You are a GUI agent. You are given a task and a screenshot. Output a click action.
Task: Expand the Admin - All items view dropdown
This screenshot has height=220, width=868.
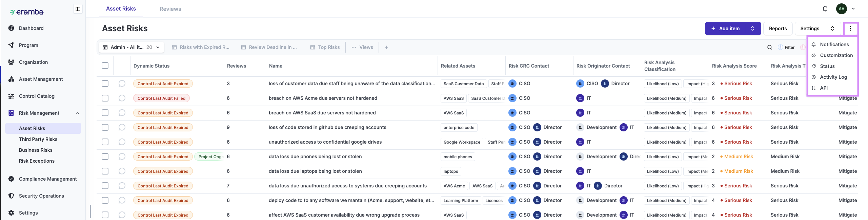(158, 48)
